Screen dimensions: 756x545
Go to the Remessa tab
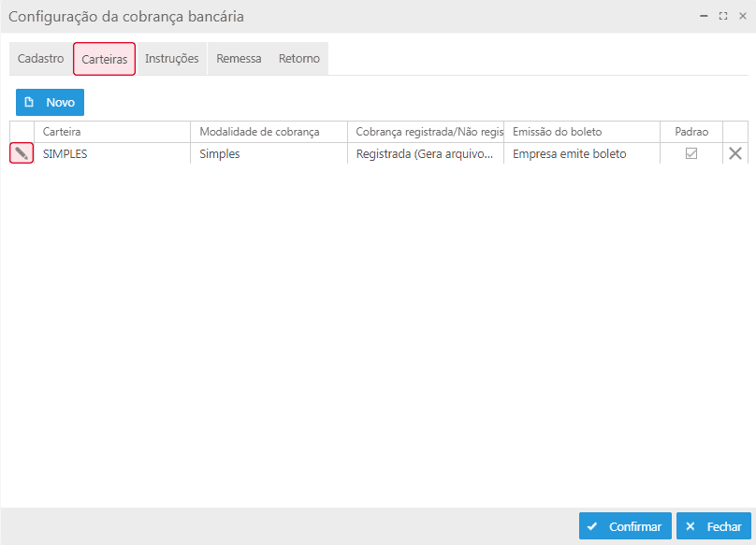[239, 59]
